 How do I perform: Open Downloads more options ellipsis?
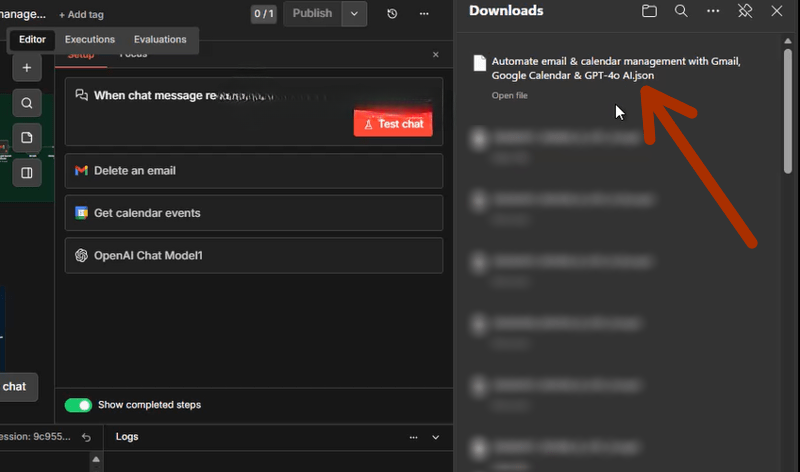point(713,11)
